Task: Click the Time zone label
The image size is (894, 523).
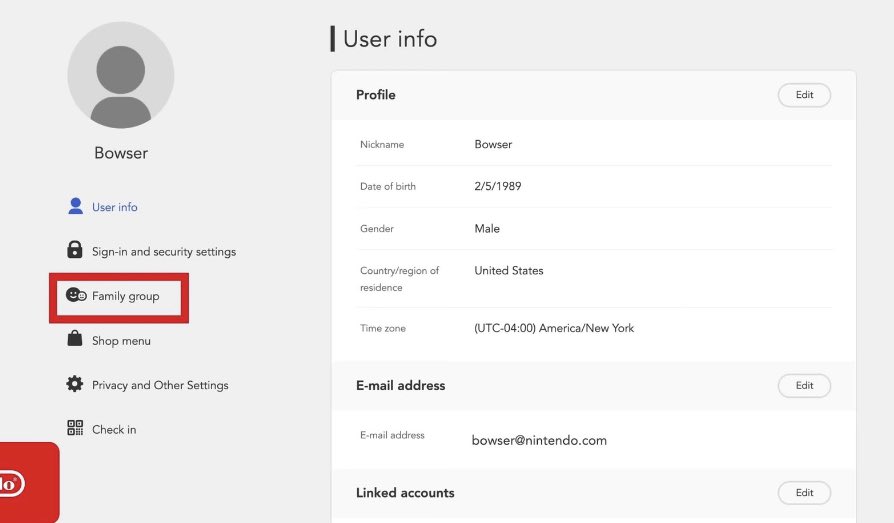Action: point(383,328)
